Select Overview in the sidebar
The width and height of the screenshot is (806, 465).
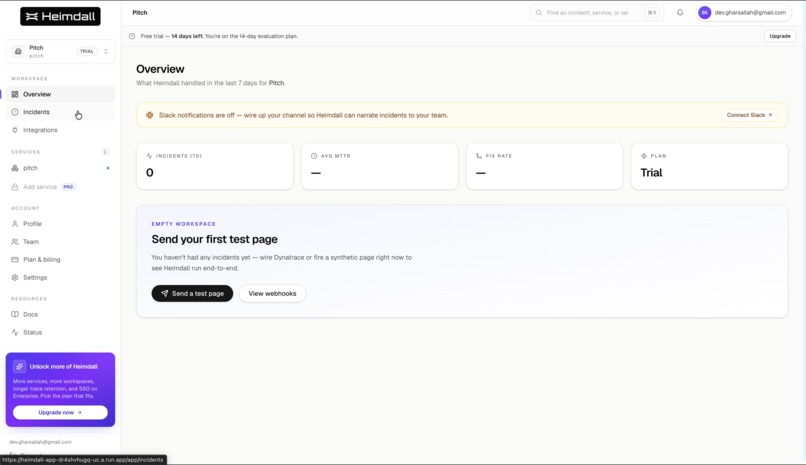coord(60,94)
